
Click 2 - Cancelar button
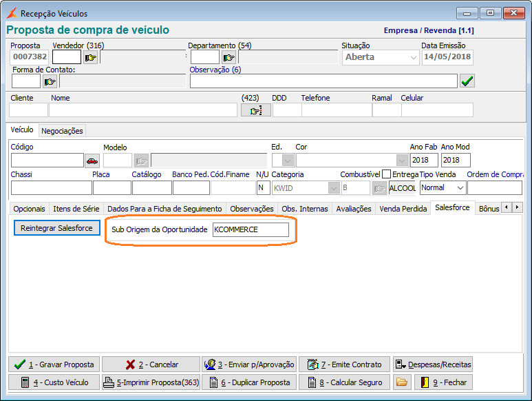click(x=151, y=364)
